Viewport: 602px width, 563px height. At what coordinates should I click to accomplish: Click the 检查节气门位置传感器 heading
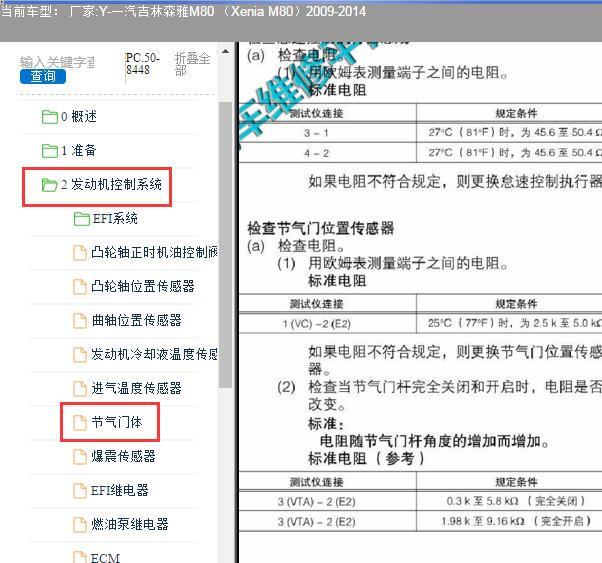pos(321,228)
